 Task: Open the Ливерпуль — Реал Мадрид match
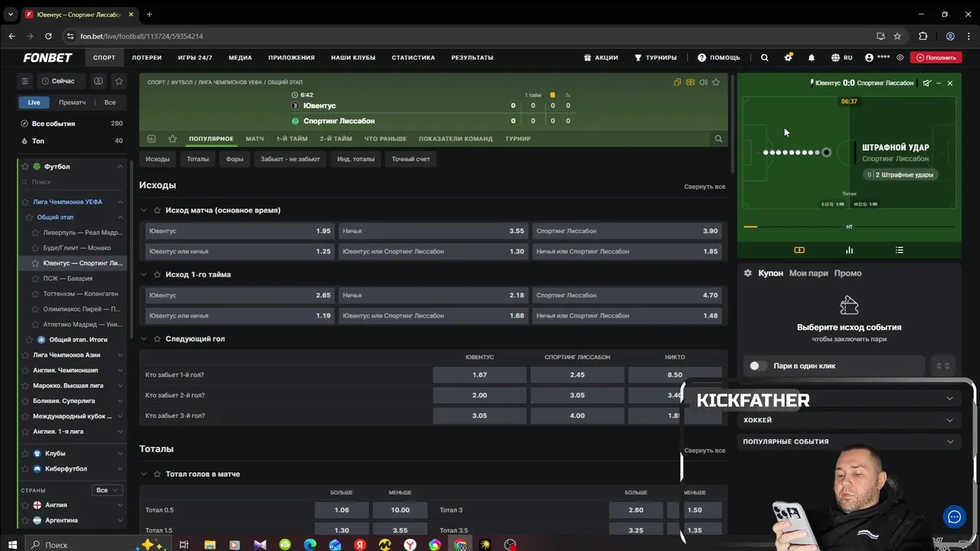(x=82, y=233)
